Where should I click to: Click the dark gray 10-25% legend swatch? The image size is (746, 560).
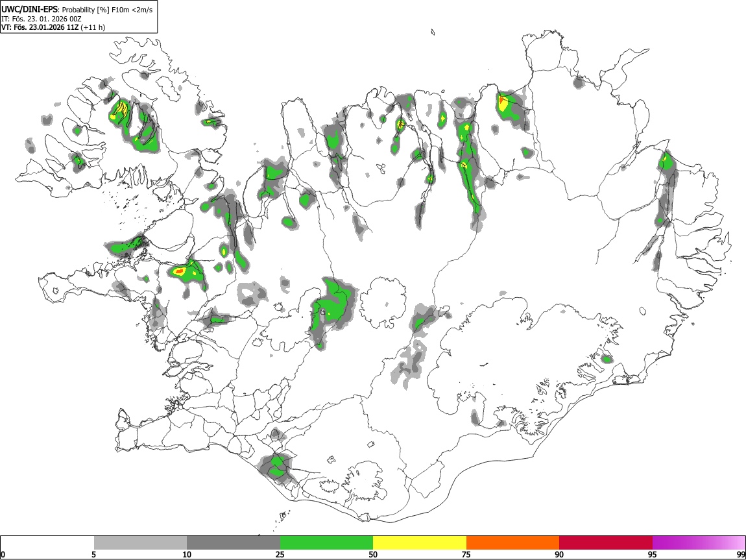coord(234,543)
